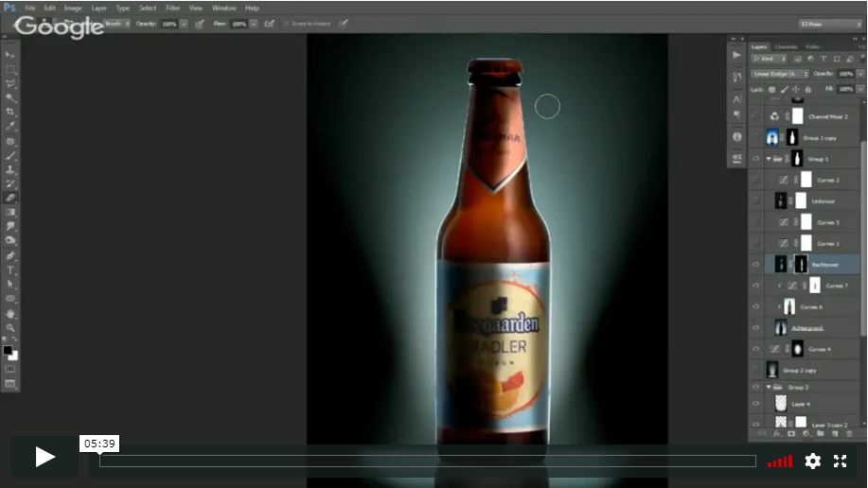The image size is (868, 488).
Task: Hide the Group 1 folder
Action: [756, 159]
